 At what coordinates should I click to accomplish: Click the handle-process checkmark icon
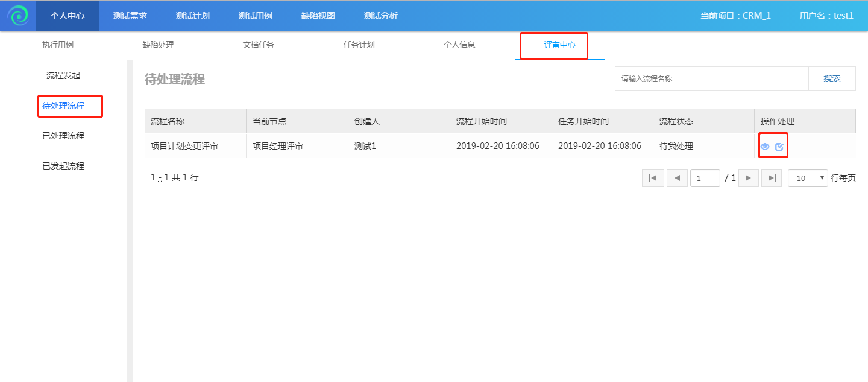779,147
